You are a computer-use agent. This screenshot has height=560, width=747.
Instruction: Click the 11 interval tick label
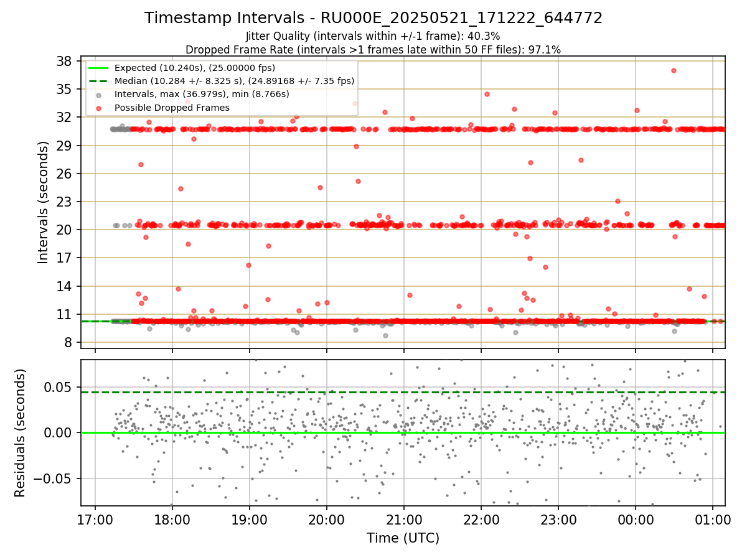(x=64, y=314)
